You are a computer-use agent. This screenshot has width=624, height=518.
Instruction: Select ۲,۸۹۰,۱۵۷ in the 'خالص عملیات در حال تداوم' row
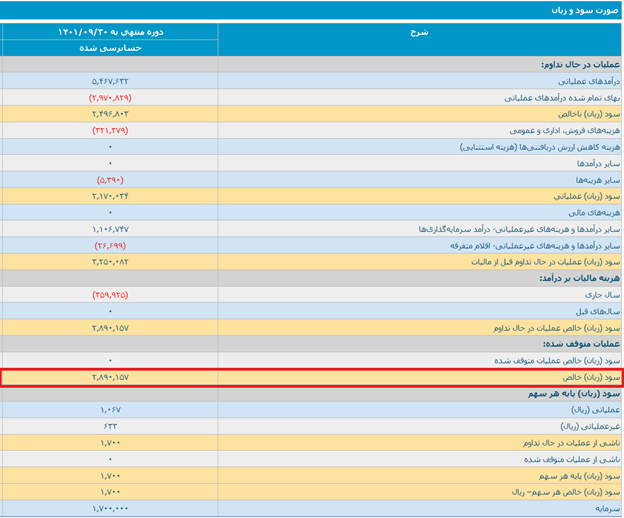[110, 328]
